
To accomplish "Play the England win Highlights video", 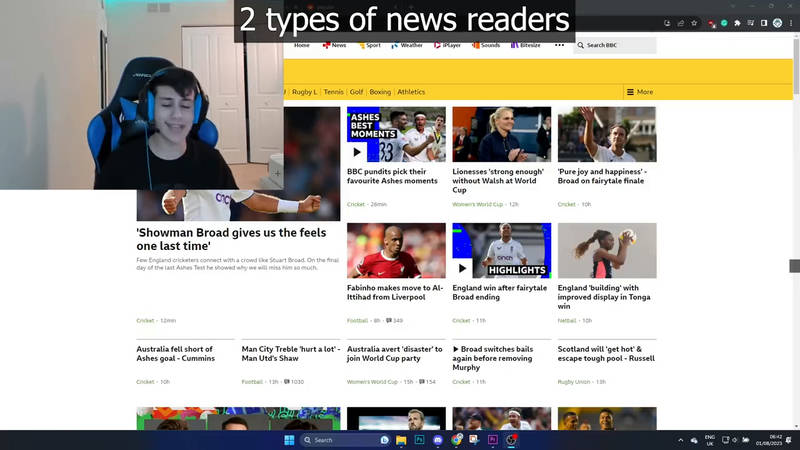I will point(462,268).
